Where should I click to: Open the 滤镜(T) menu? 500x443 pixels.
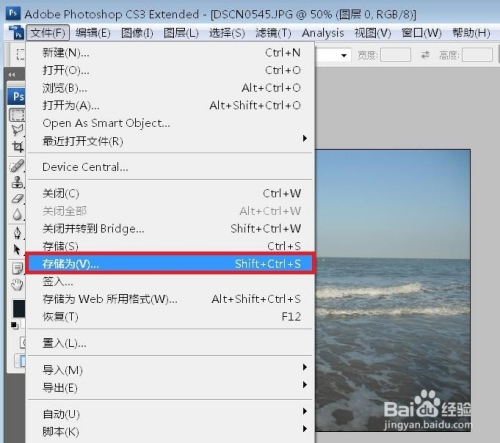(273, 33)
